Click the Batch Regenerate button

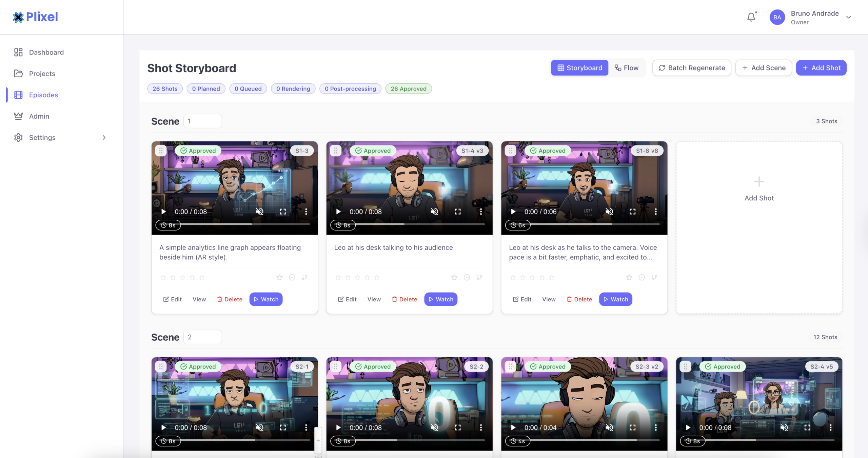tap(692, 68)
